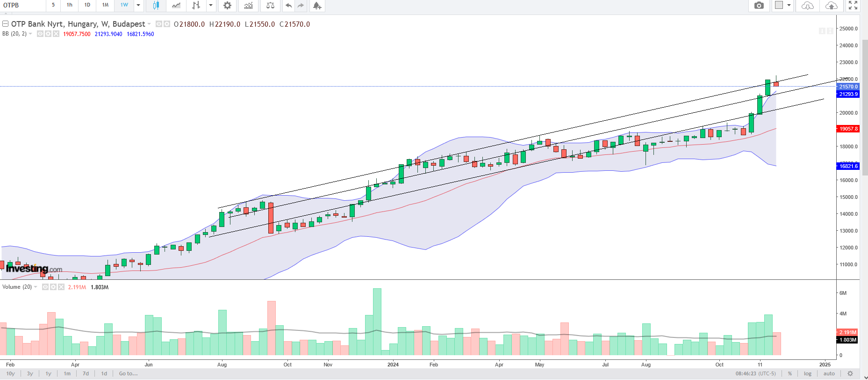This screenshot has height=380, width=868.
Task: Switch to the area line chart style
Action: [176, 5]
